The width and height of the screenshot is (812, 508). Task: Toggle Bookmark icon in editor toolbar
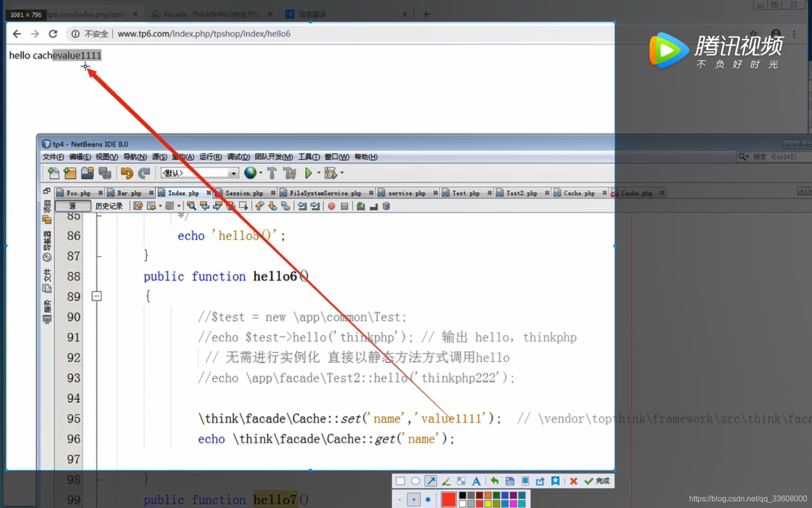[286, 206]
